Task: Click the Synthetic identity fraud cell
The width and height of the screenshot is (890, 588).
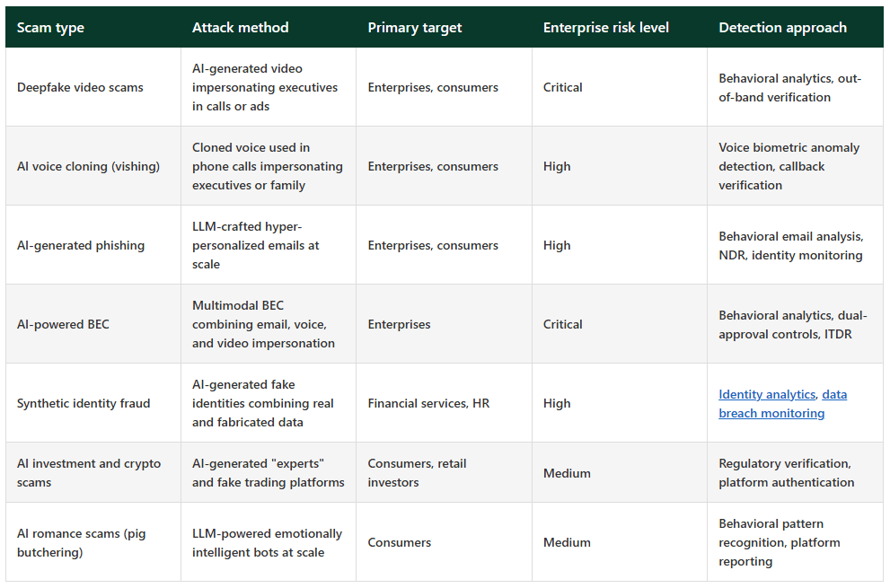Action: click(x=84, y=403)
